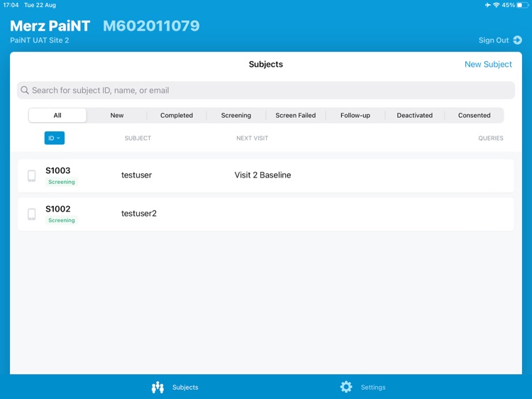Image resolution: width=532 pixels, height=399 pixels.
Task: Focus the subject search field
Action: [x=266, y=90]
